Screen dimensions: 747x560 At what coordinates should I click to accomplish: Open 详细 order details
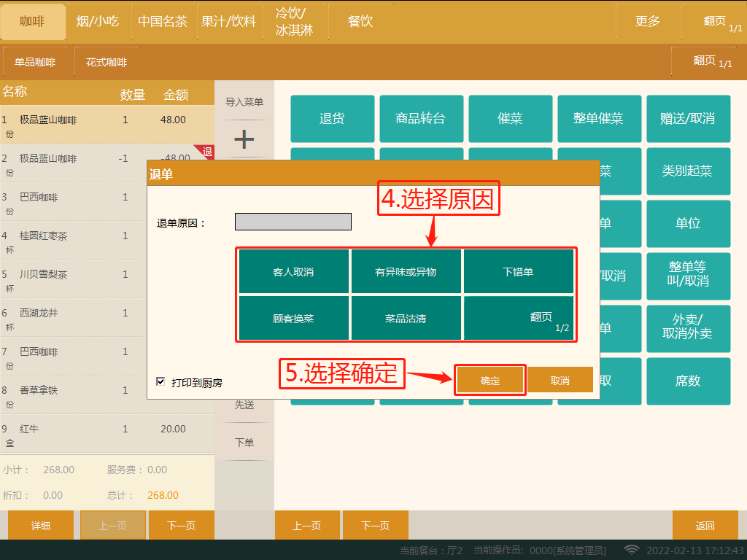[41, 525]
